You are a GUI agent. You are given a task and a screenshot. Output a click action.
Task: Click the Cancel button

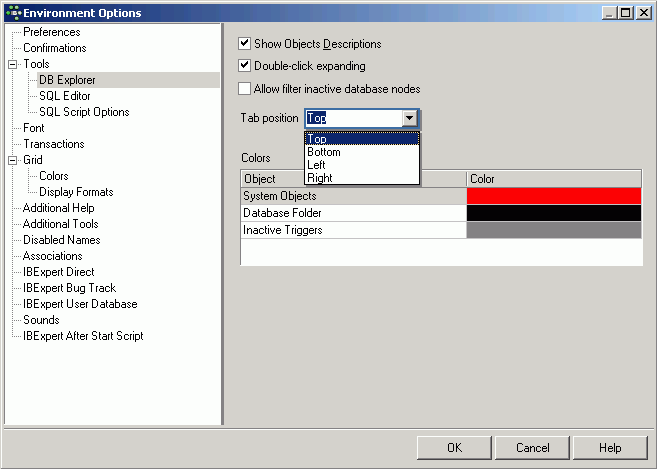[533, 448]
